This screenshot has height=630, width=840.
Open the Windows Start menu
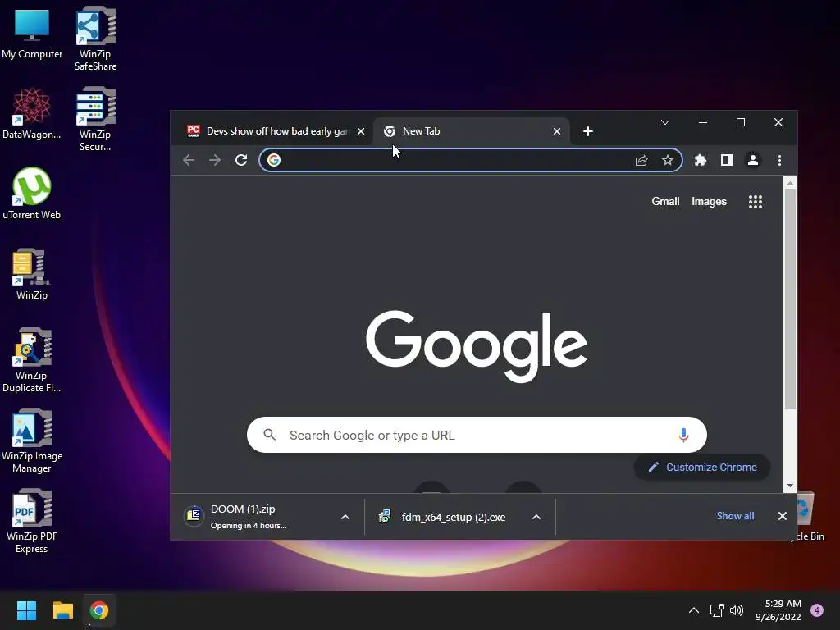point(26,610)
